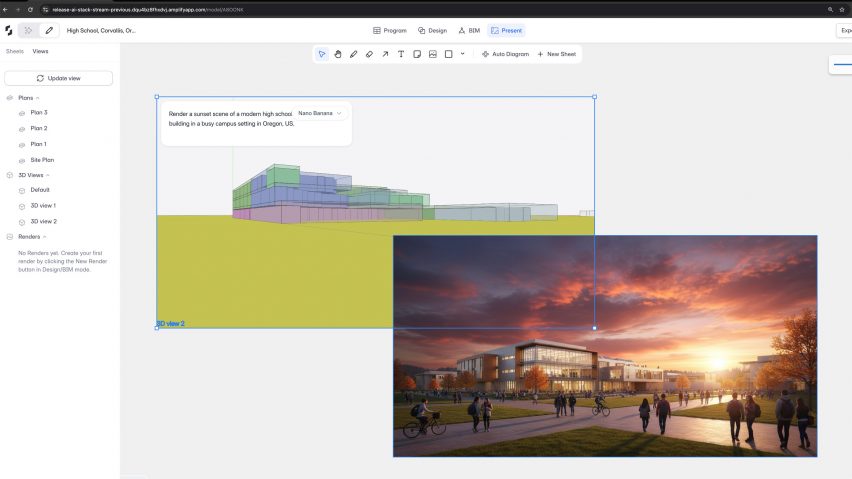The width and height of the screenshot is (852, 479).
Task: Click the top-right selection handle of the frame
Action: (x=594, y=97)
